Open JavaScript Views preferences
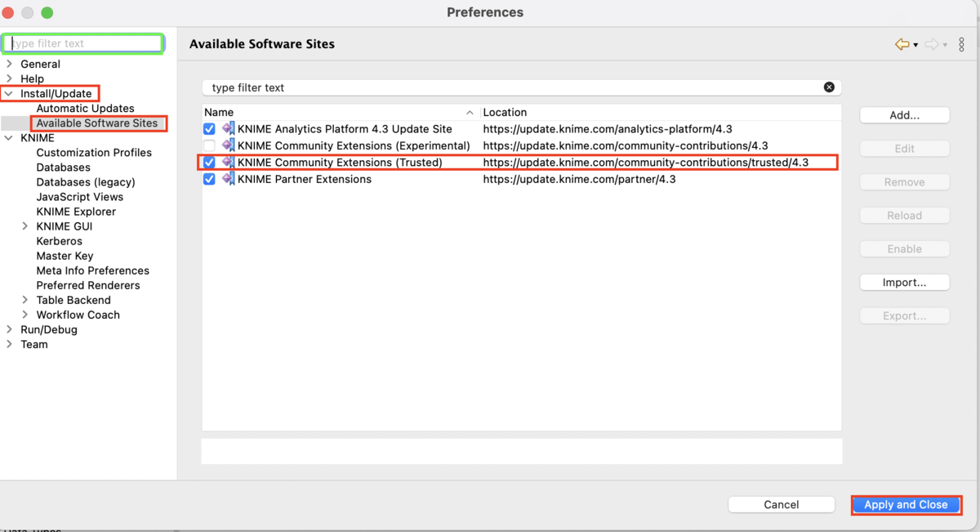Viewport: 980px width, 532px height. [x=80, y=196]
